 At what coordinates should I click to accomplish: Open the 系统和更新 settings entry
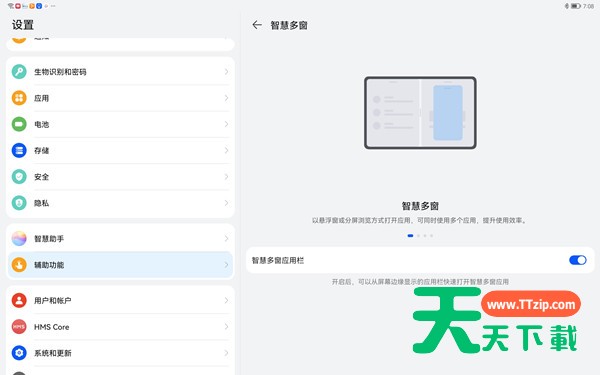[120, 353]
